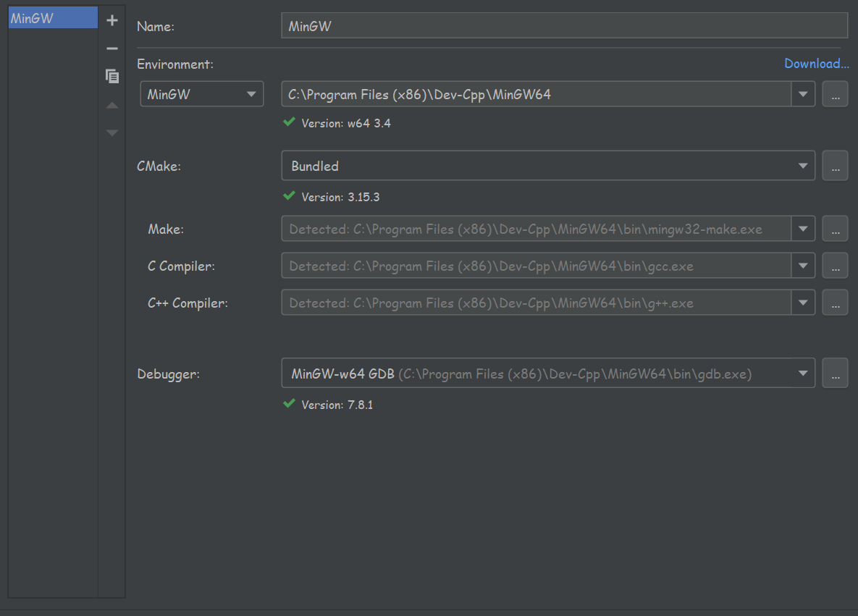Move the toolchain down in the list
The image size is (858, 616).
(112, 133)
